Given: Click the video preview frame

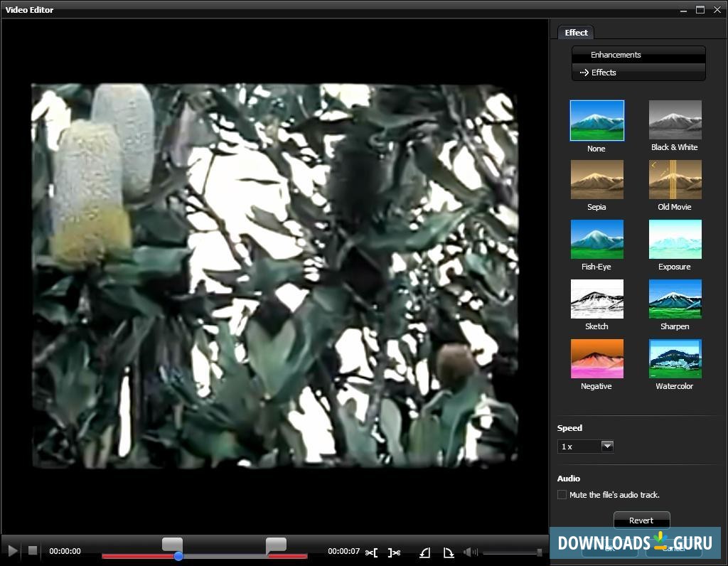Looking at the screenshot, I should [275, 276].
